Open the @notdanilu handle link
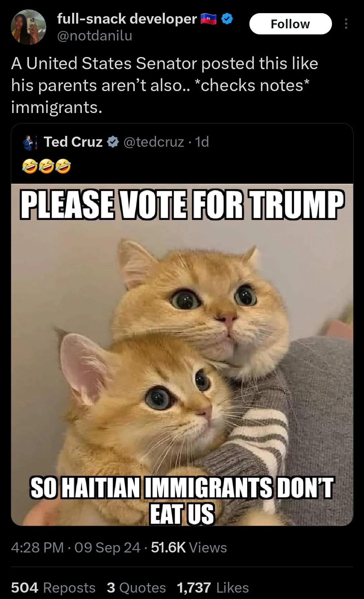This screenshot has height=599, width=364. [95, 35]
